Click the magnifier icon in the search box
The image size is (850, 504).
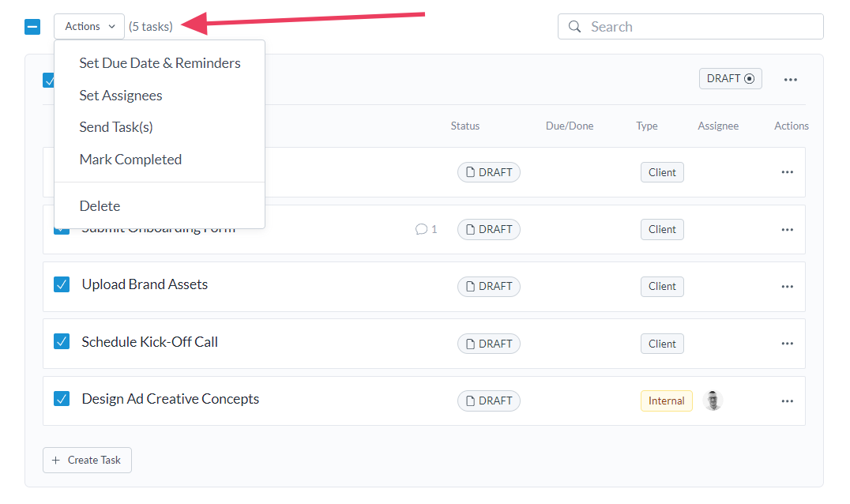[x=574, y=27]
